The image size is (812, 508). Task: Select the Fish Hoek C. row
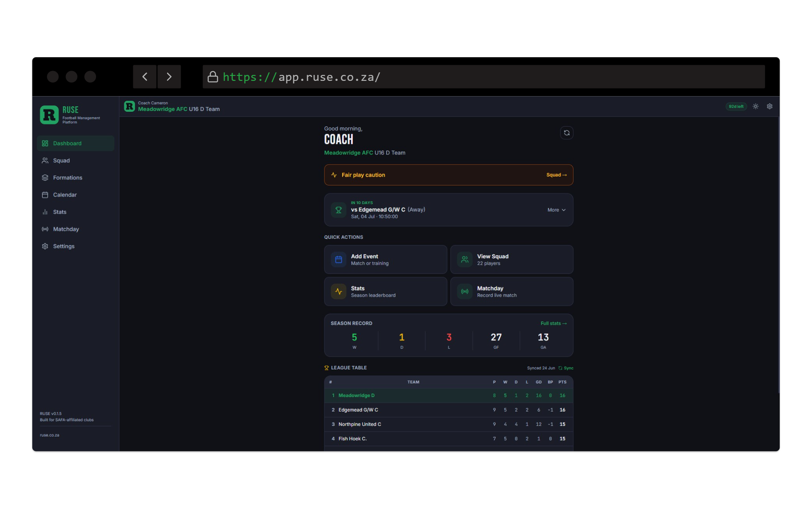(449, 439)
